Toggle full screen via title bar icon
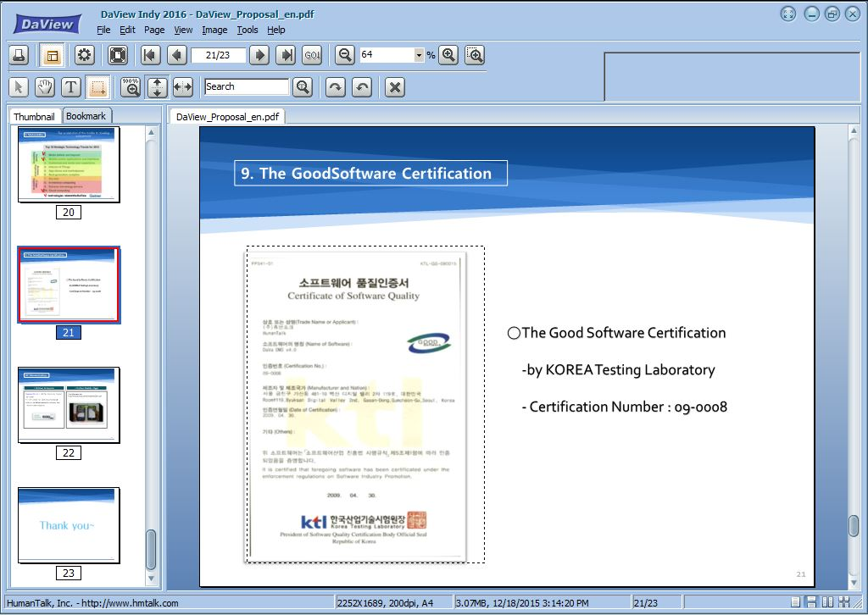Viewport: 868px width, 615px height. [x=788, y=14]
